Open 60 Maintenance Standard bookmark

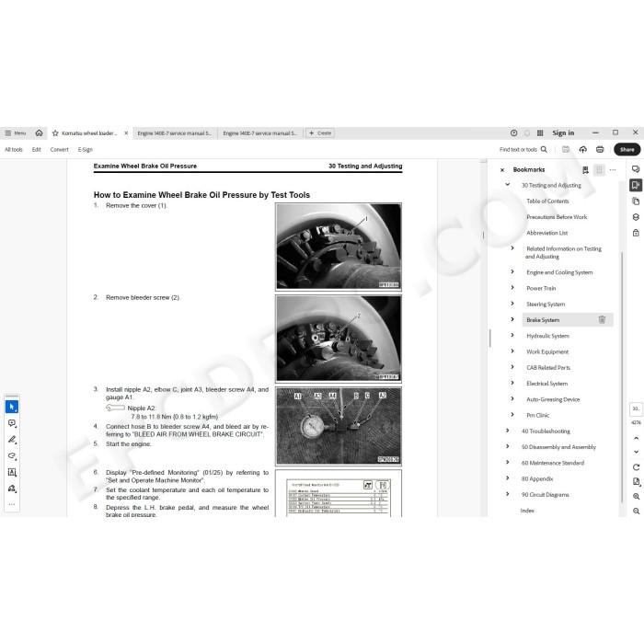552,463
